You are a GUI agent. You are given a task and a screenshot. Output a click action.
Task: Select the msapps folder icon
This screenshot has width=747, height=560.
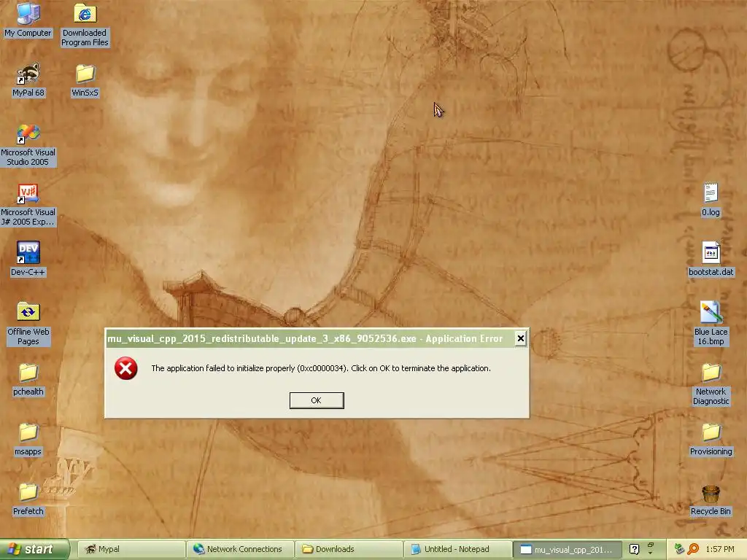pyautogui.click(x=28, y=440)
